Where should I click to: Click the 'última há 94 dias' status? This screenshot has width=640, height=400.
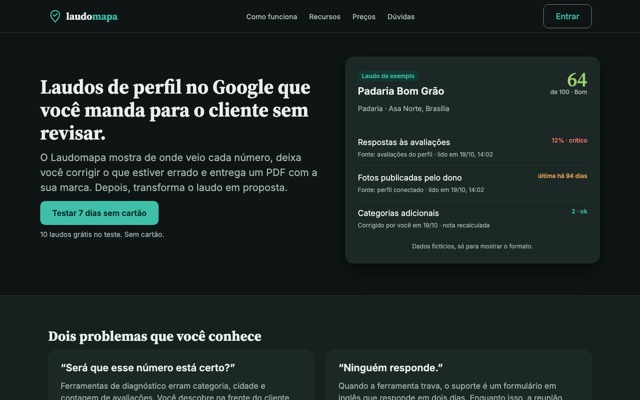click(x=562, y=176)
